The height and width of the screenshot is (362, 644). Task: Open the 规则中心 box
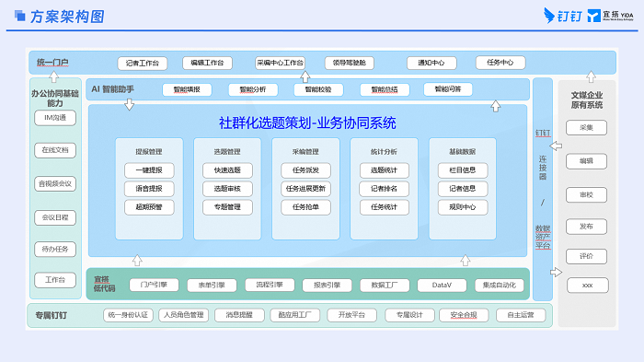pyautogui.click(x=463, y=207)
